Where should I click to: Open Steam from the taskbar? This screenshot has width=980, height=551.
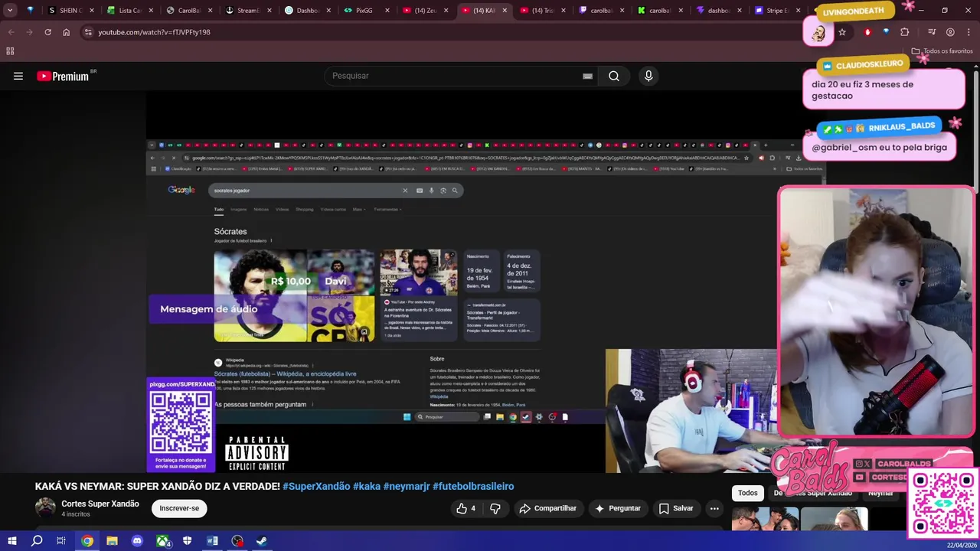pos(261,541)
